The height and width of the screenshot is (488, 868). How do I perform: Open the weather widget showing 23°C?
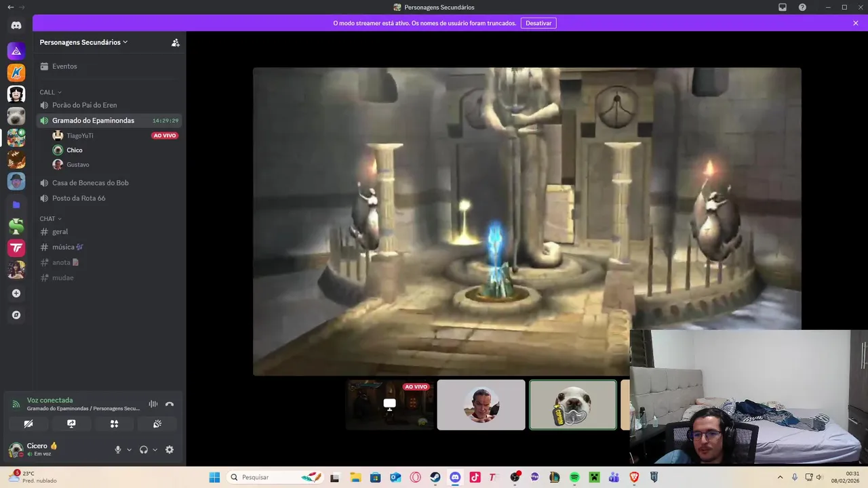pyautogui.click(x=33, y=477)
